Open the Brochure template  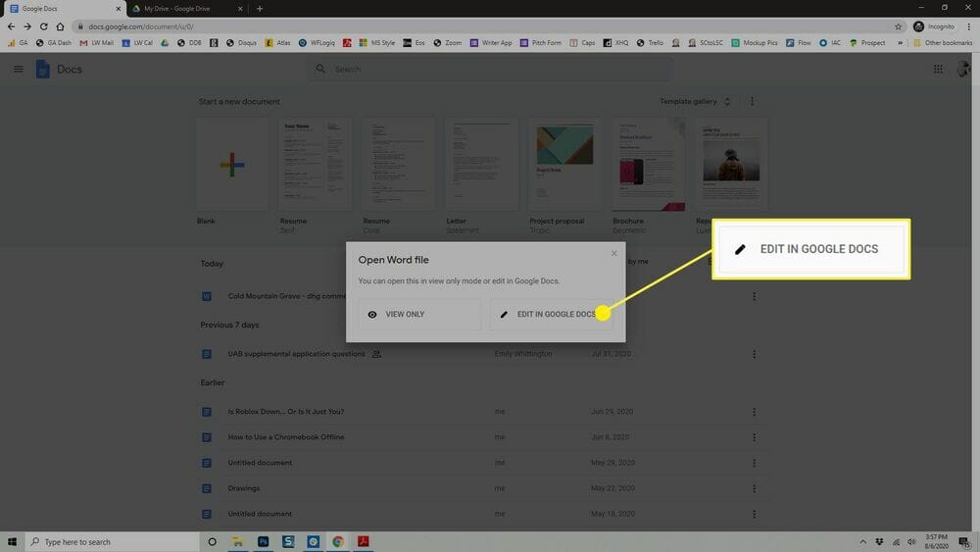(x=648, y=164)
